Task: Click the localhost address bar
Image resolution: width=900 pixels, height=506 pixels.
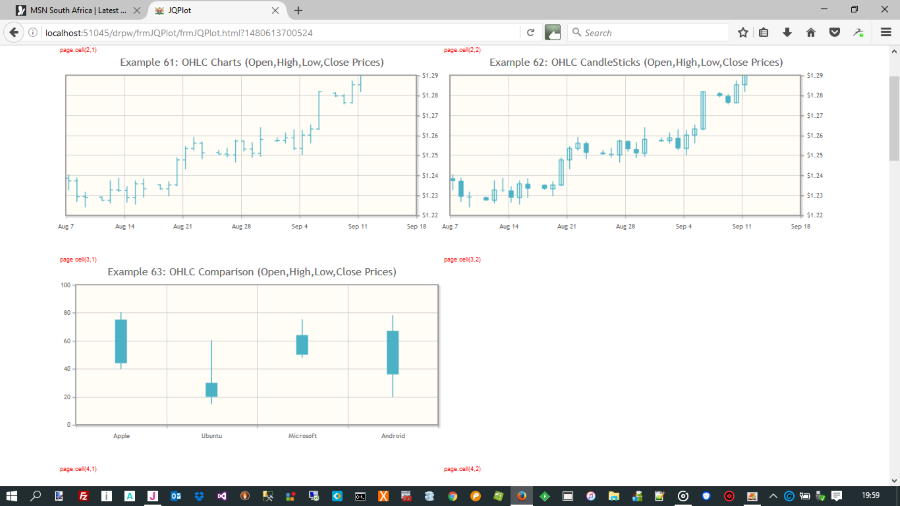Action: pos(281,33)
